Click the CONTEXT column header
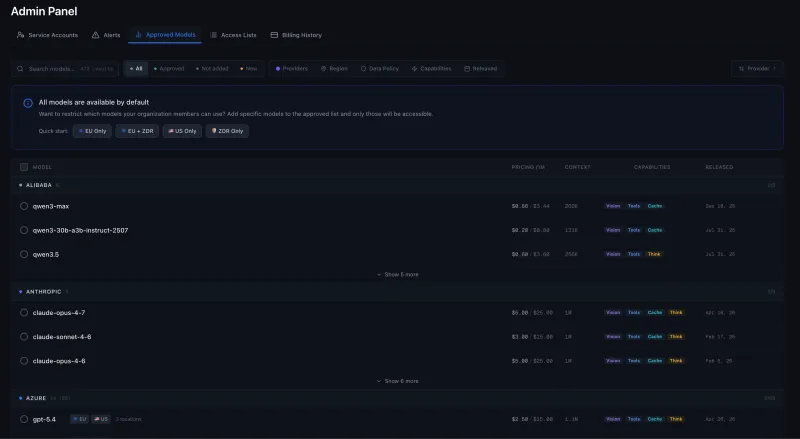This screenshot has width=800, height=439. click(578, 167)
